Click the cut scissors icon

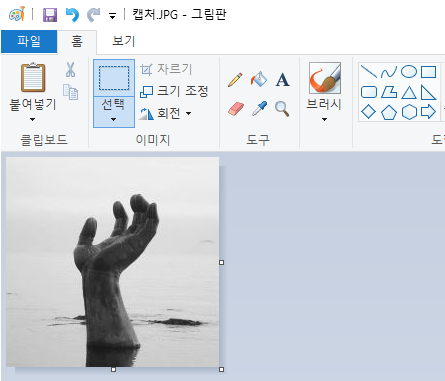click(x=70, y=69)
